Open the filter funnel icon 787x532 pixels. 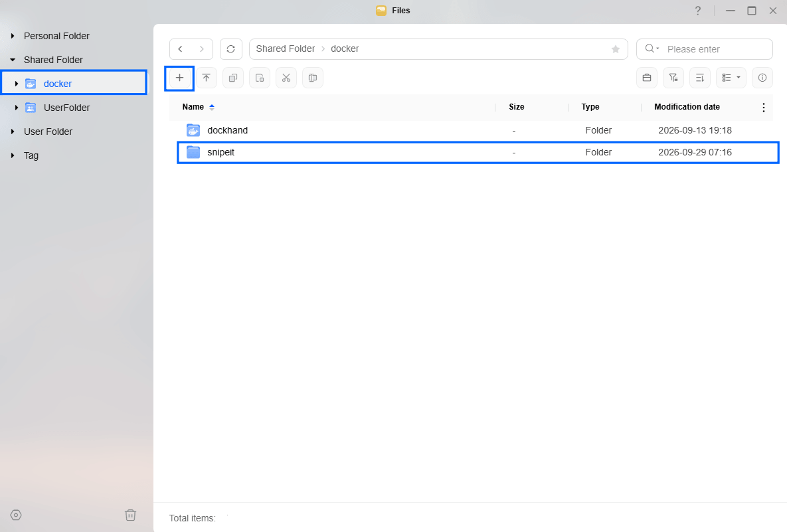tap(673, 78)
